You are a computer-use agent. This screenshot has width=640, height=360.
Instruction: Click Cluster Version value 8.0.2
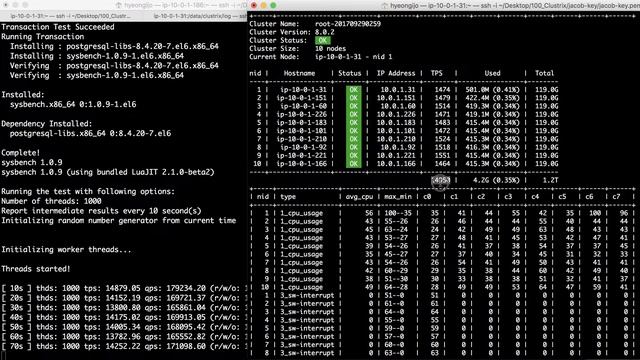point(324,32)
